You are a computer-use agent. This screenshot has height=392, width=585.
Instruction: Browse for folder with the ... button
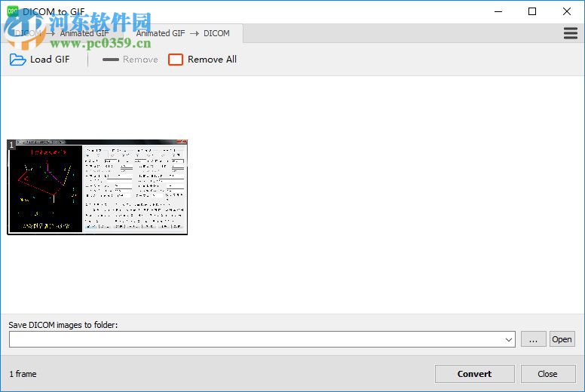533,339
